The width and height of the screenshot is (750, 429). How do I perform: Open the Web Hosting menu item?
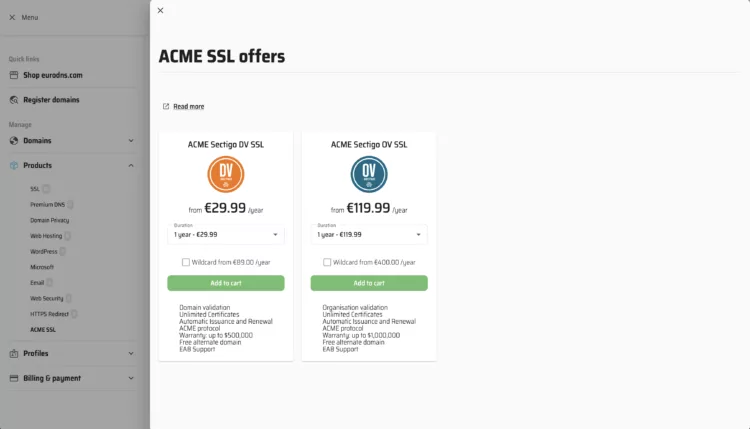(46, 236)
